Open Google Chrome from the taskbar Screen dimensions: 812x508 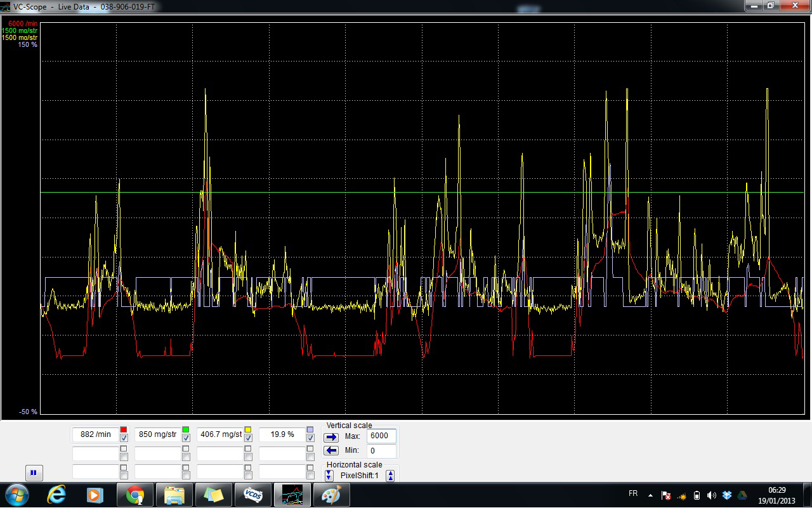pyautogui.click(x=135, y=495)
